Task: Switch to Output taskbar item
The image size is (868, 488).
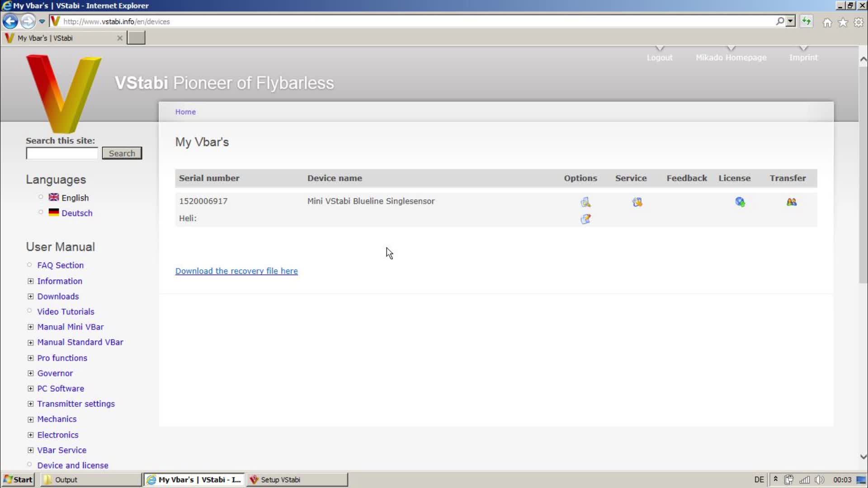Action: coord(91,479)
